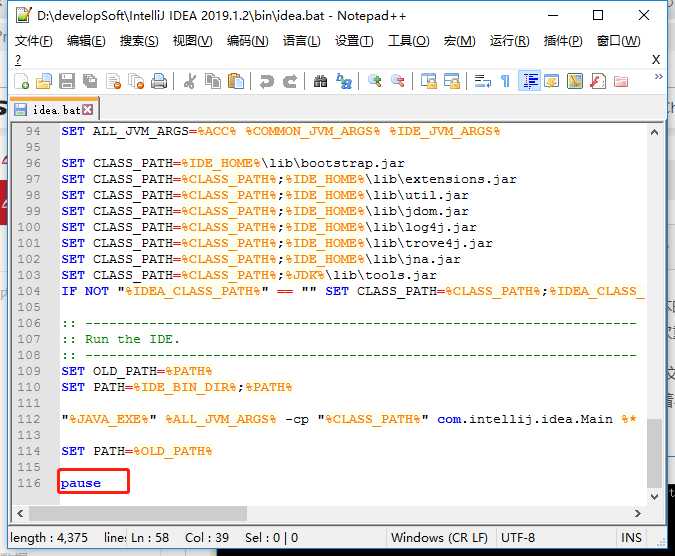The height and width of the screenshot is (556, 675).
Task: Synchronize vertical scrolling icon
Action: 428,81
